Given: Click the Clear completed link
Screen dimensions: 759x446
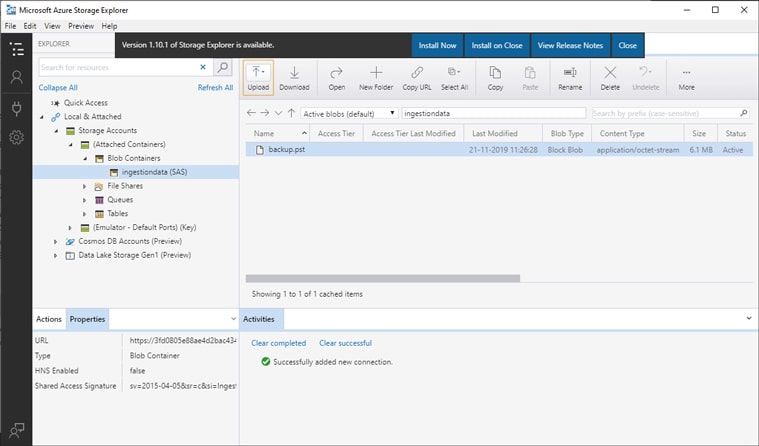Looking at the screenshot, I should point(278,343).
